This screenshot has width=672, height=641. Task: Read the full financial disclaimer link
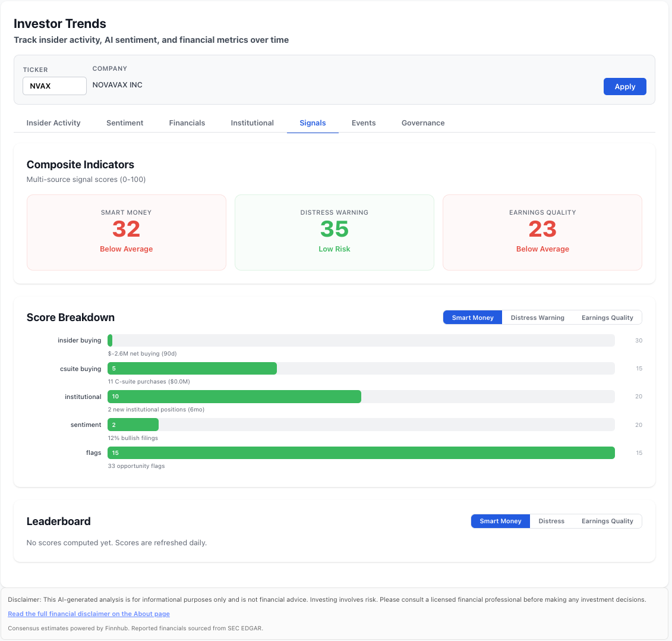click(89, 614)
